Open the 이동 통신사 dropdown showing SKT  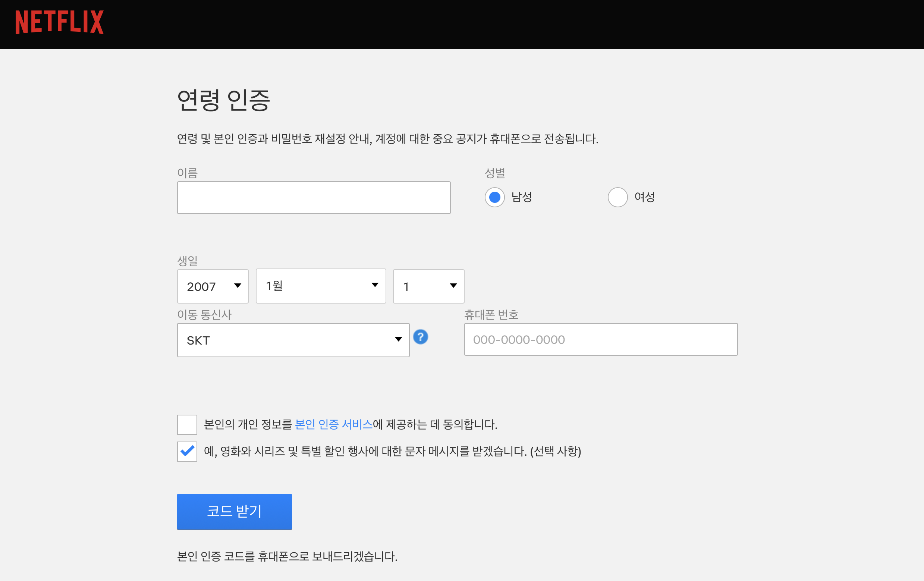[293, 340]
